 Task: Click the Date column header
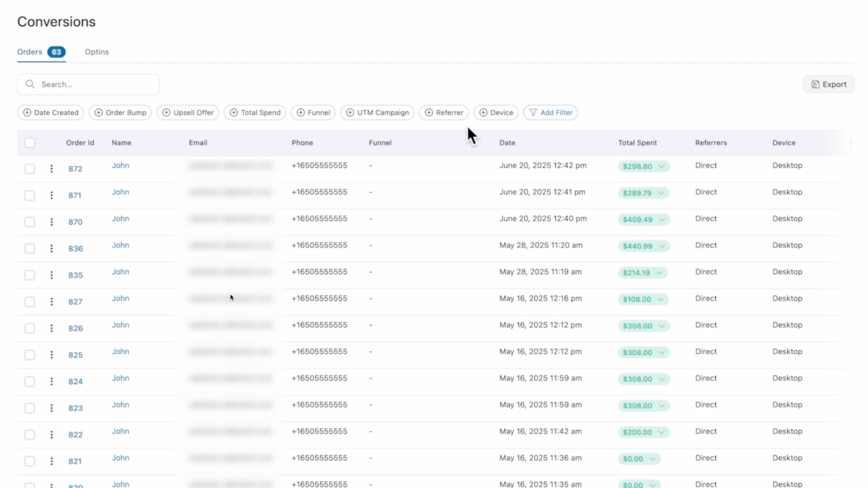tap(507, 143)
